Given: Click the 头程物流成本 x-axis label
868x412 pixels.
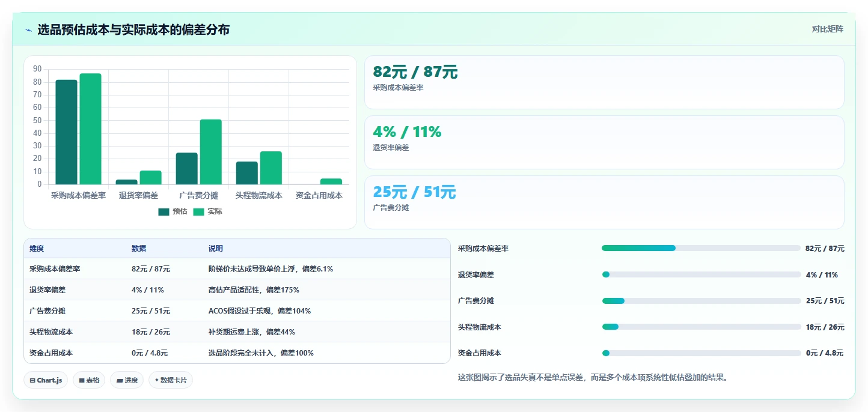Looking at the screenshot, I should 259,195.
